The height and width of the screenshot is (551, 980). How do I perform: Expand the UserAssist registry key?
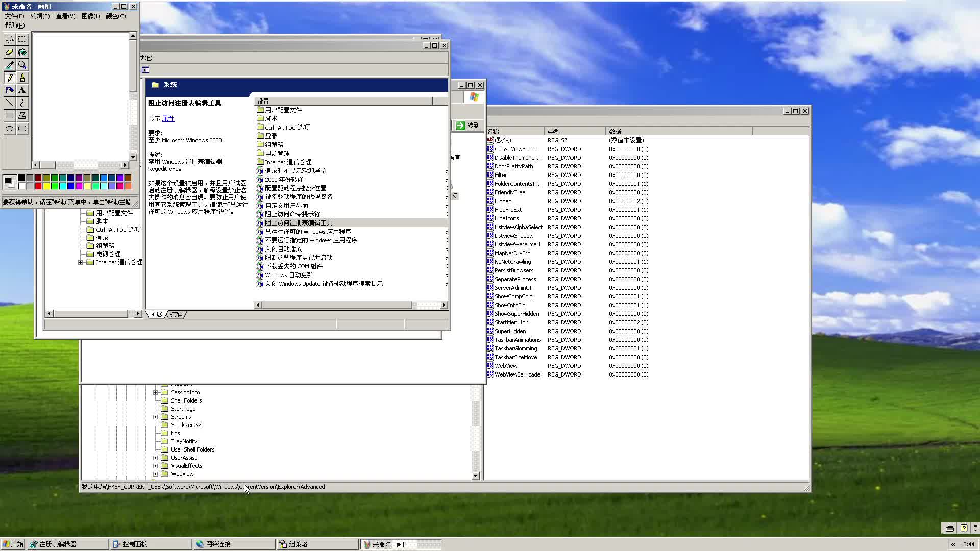click(156, 458)
